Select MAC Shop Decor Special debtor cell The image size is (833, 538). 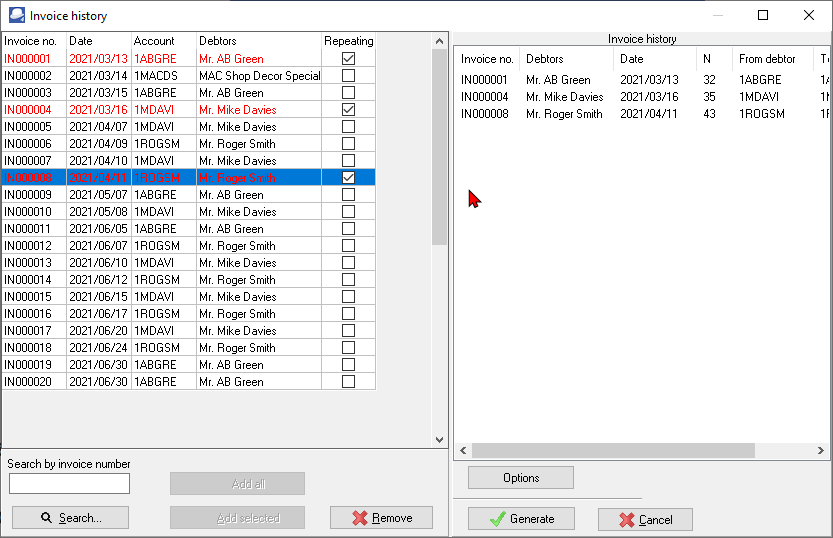pyautogui.click(x=259, y=75)
